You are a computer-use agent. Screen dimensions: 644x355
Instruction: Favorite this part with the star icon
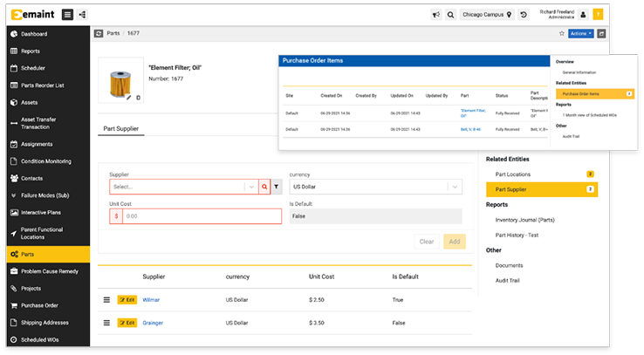[561, 33]
